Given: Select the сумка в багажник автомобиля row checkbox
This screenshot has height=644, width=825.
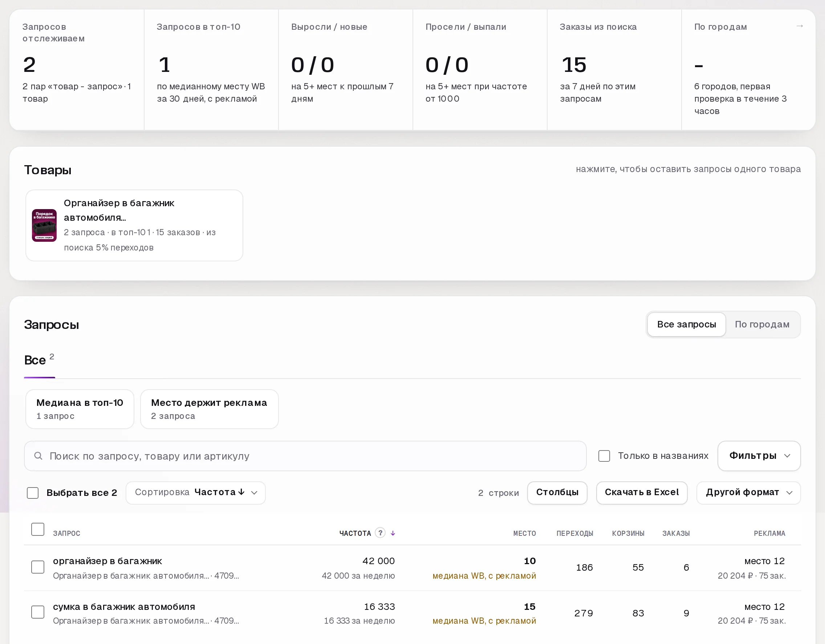Looking at the screenshot, I should click(38, 612).
